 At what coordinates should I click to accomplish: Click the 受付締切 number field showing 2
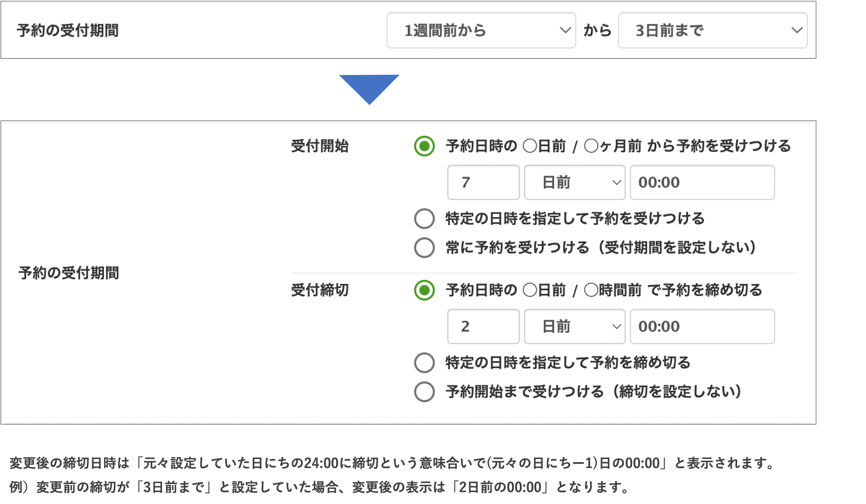click(x=483, y=327)
